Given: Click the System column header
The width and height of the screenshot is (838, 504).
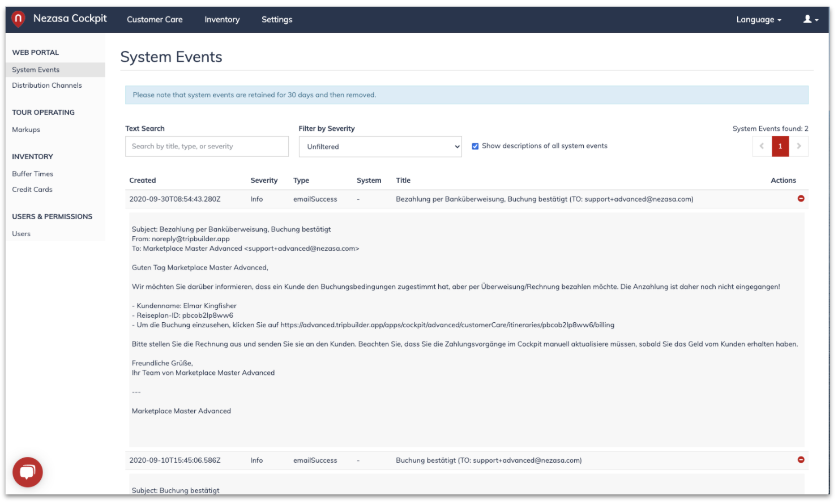Looking at the screenshot, I should (x=369, y=180).
